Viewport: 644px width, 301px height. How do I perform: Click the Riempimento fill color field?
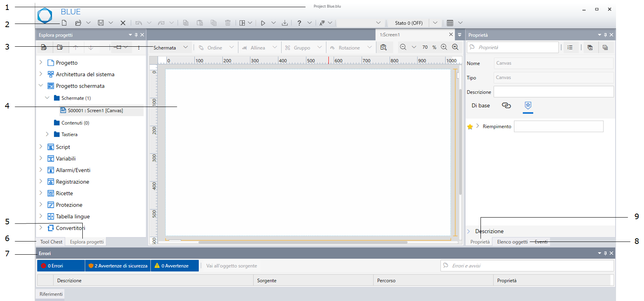click(x=558, y=127)
